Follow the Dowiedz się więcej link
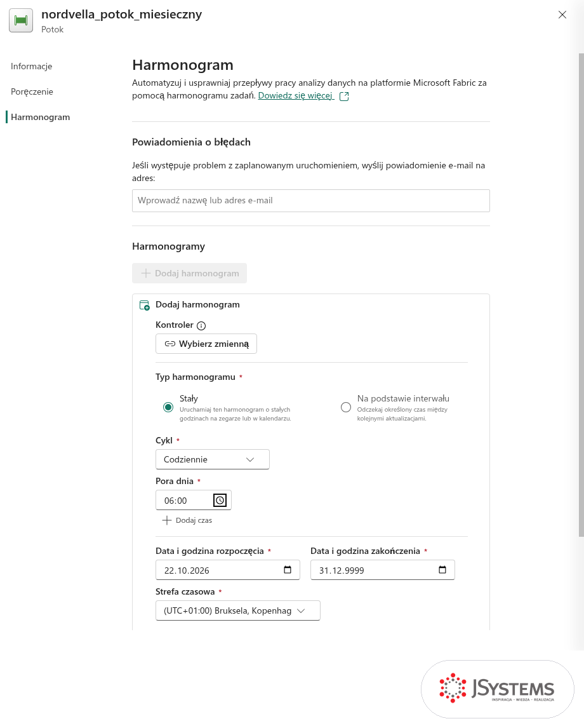 295,96
